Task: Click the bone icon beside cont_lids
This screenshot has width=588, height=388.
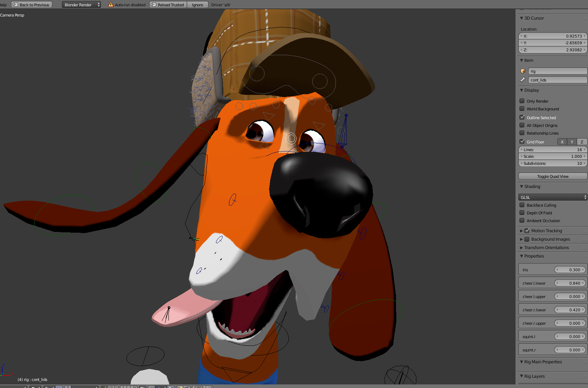Action: coord(523,80)
